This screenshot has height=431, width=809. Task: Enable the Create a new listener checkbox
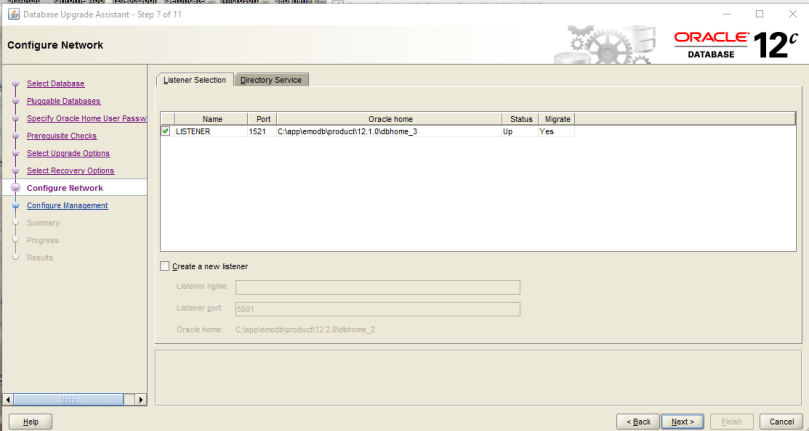pyautogui.click(x=165, y=266)
